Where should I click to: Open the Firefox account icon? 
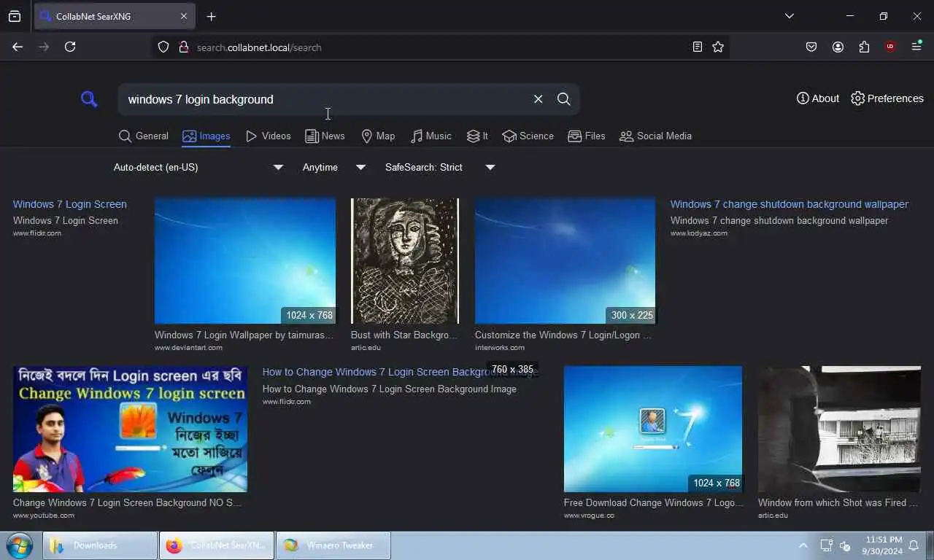click(838, 47)
